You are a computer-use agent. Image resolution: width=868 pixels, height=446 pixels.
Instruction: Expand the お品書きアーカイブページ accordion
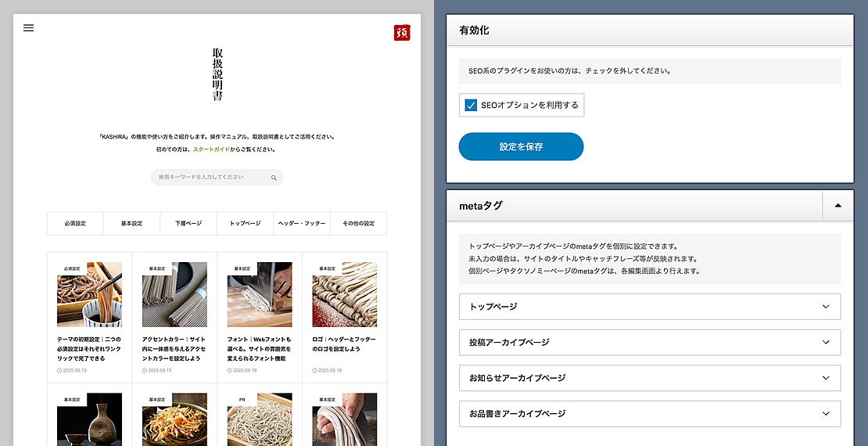650,413
